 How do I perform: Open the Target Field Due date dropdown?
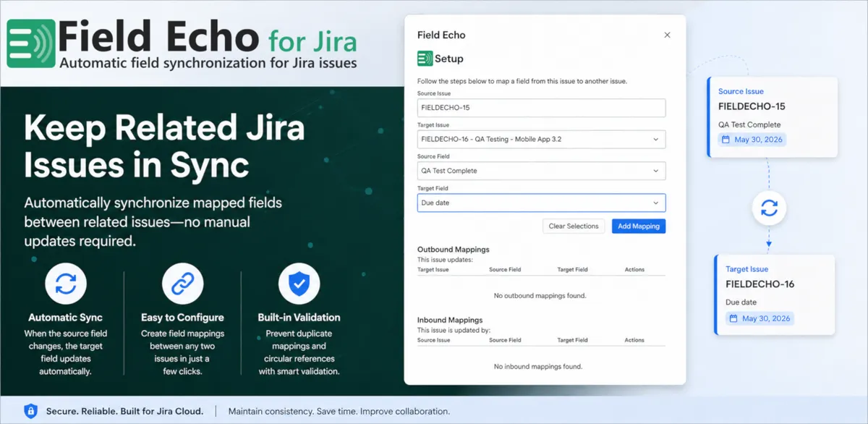[541, 203]
